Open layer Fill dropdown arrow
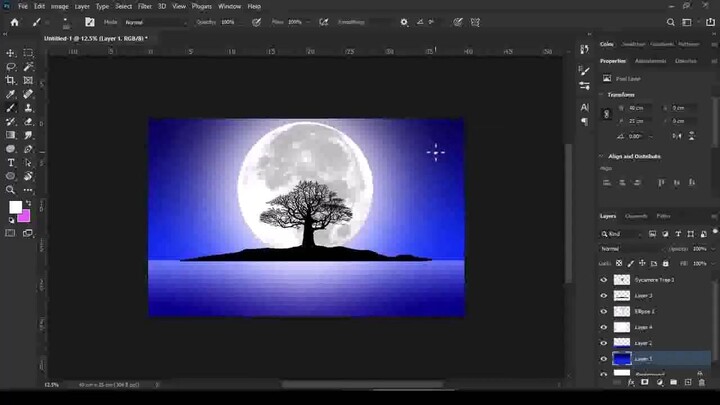 [x=713, y=264]
